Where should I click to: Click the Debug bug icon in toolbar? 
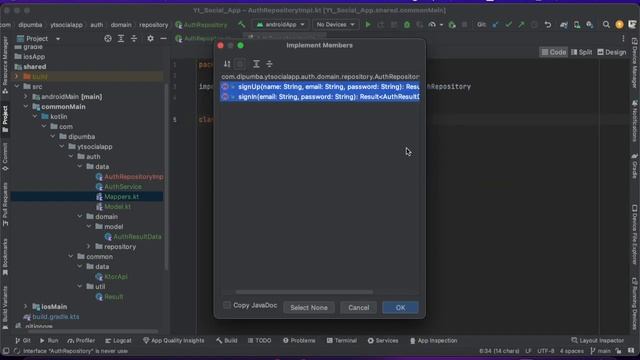click(407, 24)
